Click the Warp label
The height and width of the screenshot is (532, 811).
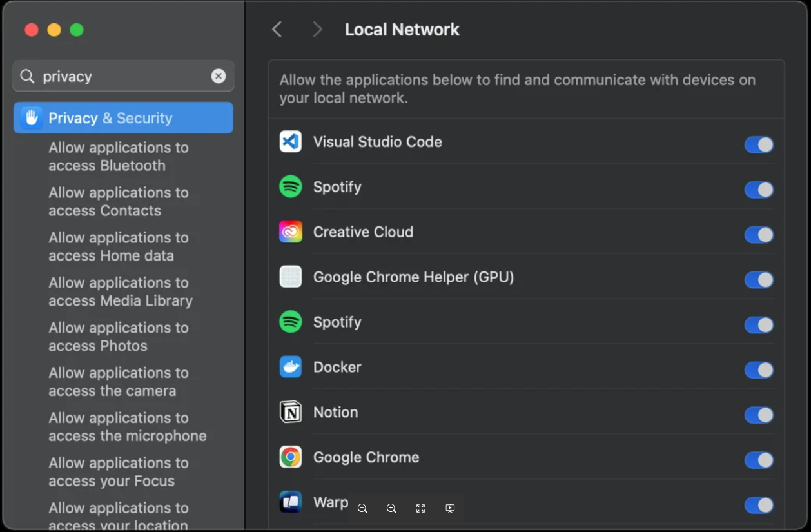331,502
